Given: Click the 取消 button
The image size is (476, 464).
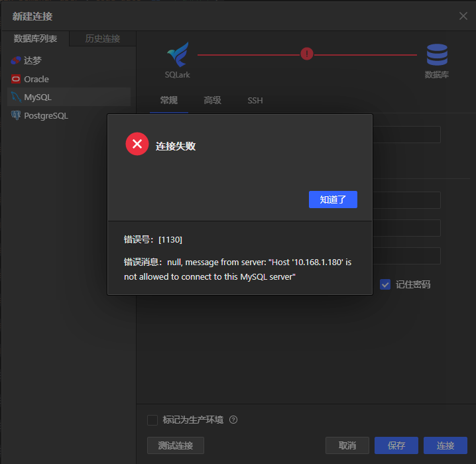Looking at the screenshot, I should 347,445.
